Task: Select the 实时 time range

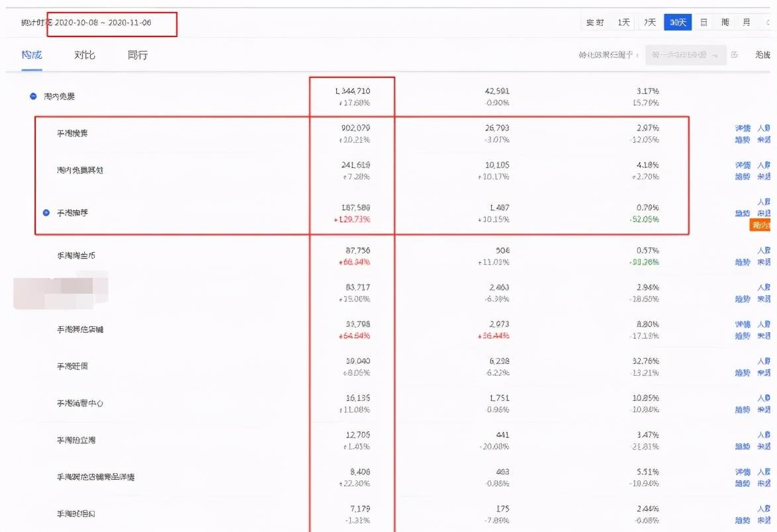Action: click(595, 22)
